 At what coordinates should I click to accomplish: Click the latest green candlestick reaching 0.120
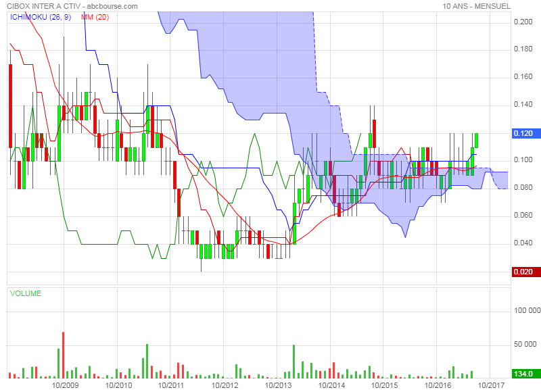(x=476, y=141)
